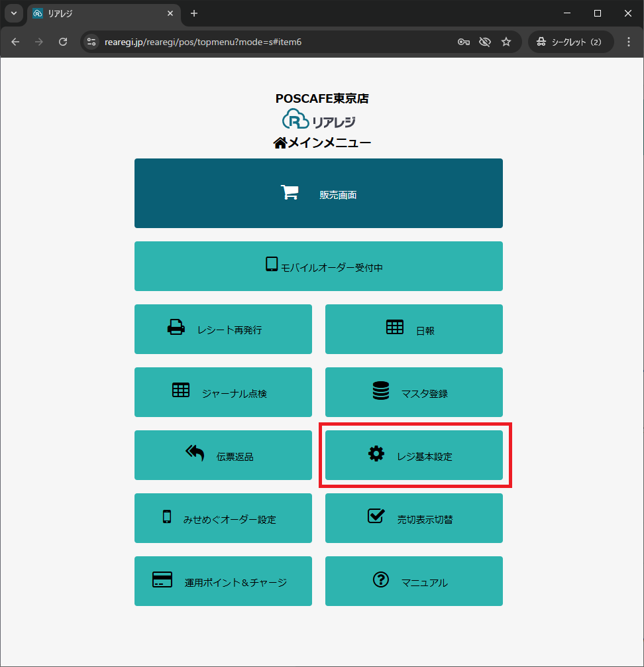This screenshot has width=644, height=667.
Task: Open 運用ポイント＆チャージ button
Action: 223,581
